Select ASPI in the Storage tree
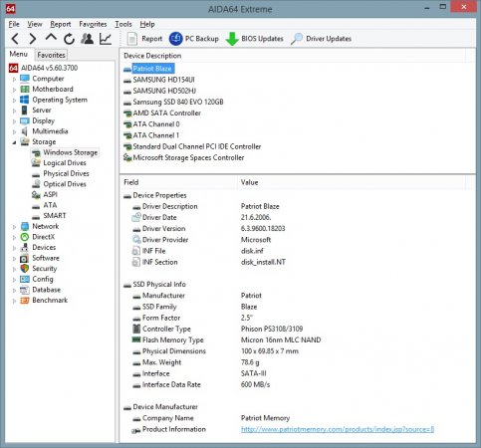Screen dimensions: 481x448 [45, 195]
